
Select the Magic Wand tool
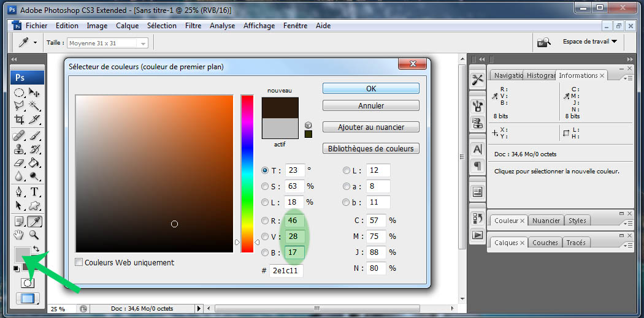tap(34, 106)
